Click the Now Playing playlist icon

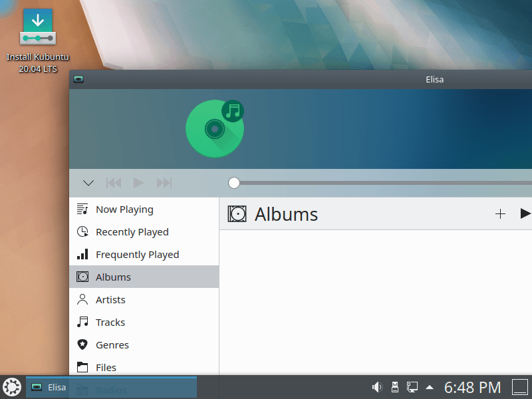tap(82, 209)
